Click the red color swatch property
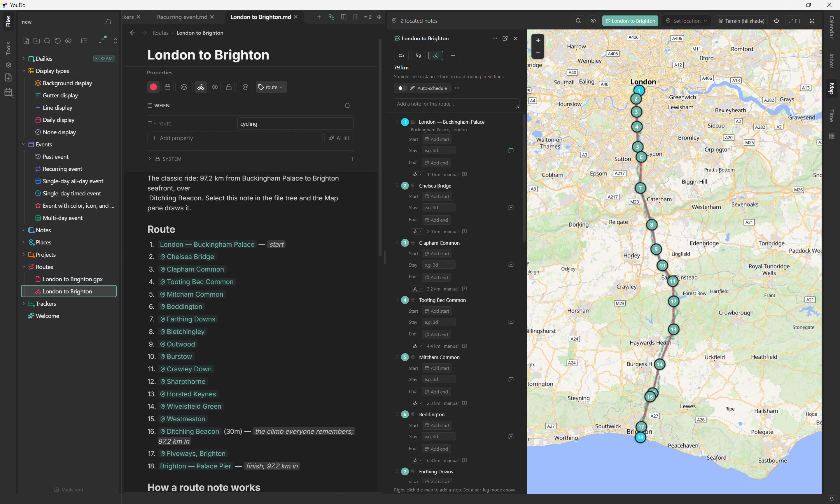Image resolution: width=840 pixels, height=504 pixels. pyautogui.click(x=153, y=87)
